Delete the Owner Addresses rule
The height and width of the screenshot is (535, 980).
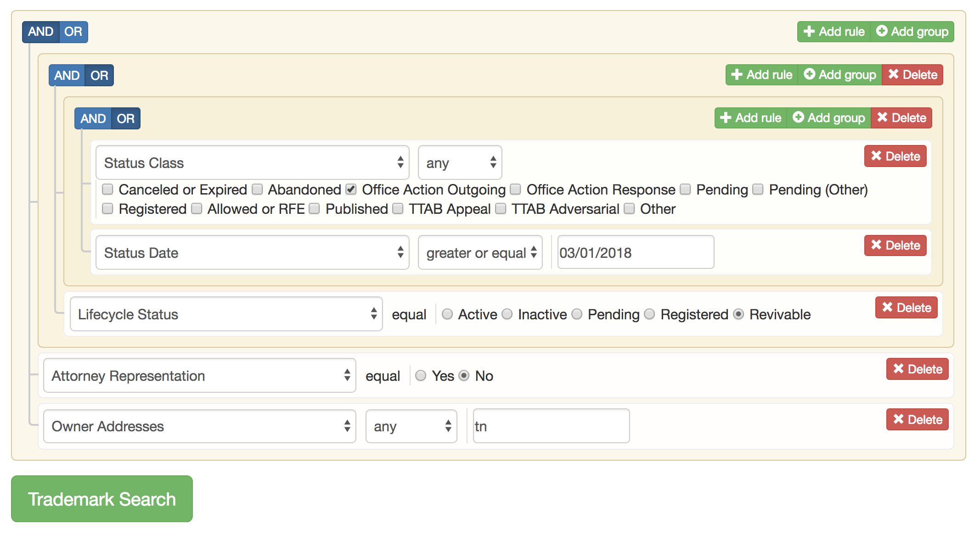[x=917, y=419]
